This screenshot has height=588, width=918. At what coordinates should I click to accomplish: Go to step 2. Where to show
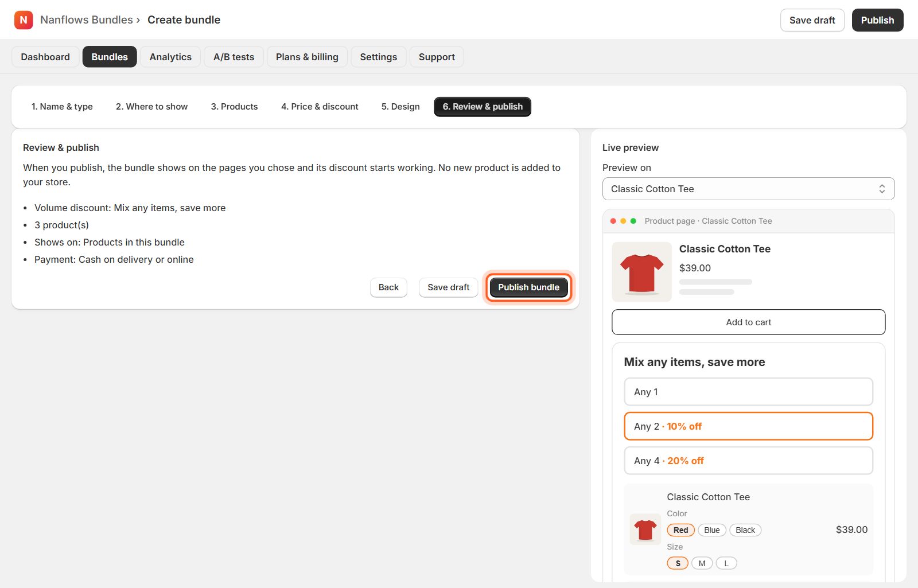[151, 107]
